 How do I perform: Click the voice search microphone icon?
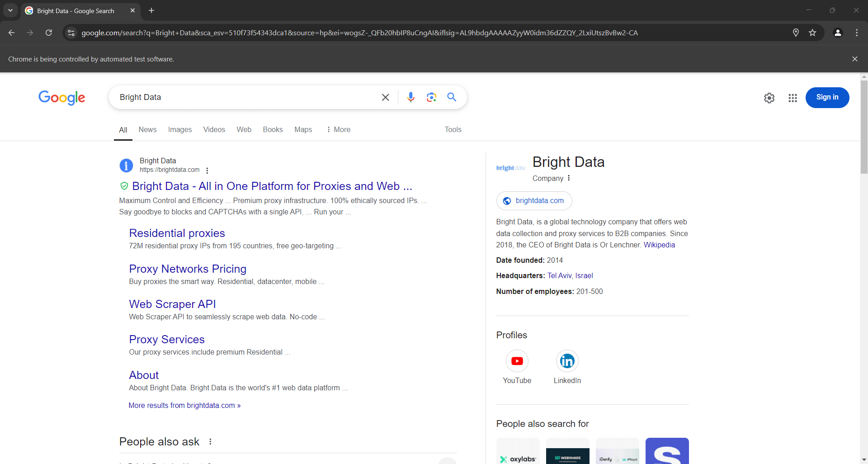pyautogui.click(x=410, y=97)
